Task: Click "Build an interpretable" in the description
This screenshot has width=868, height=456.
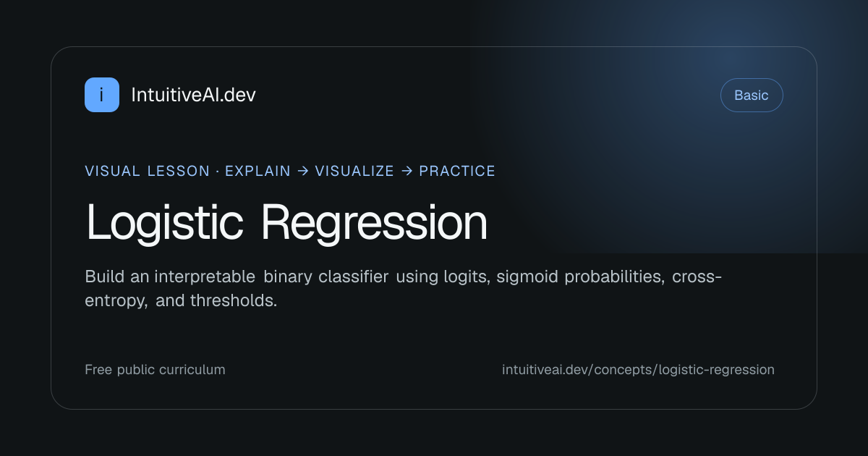Action: (170, 276)
